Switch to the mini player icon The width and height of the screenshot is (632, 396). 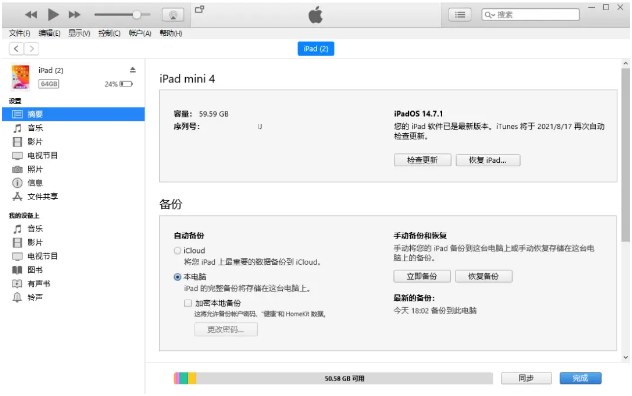200,9
